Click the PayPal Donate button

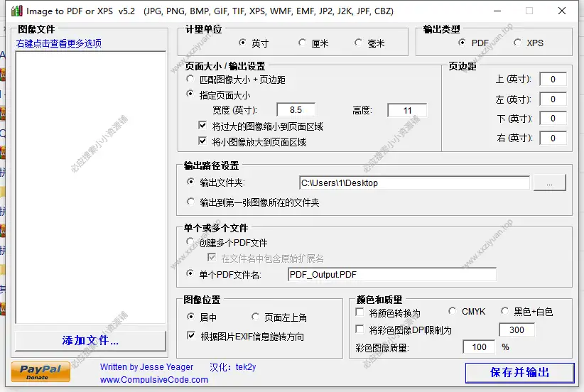pos(40,371)
